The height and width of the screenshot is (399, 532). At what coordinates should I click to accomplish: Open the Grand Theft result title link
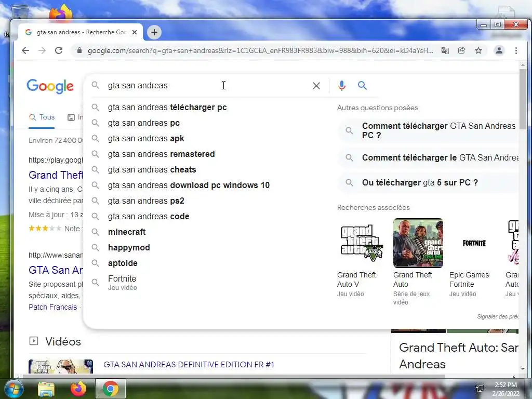point(56,175)
